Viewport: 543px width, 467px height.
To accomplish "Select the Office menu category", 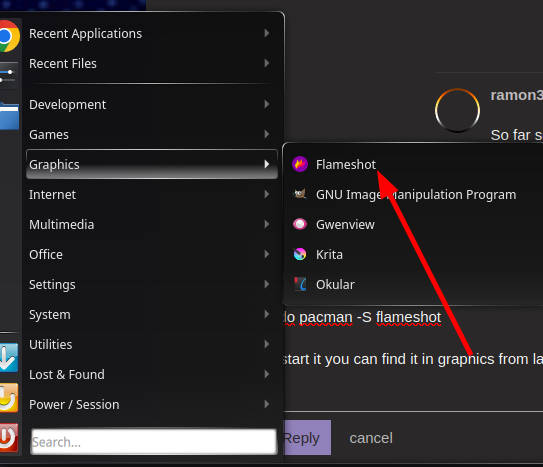I will tap(152, 254).
